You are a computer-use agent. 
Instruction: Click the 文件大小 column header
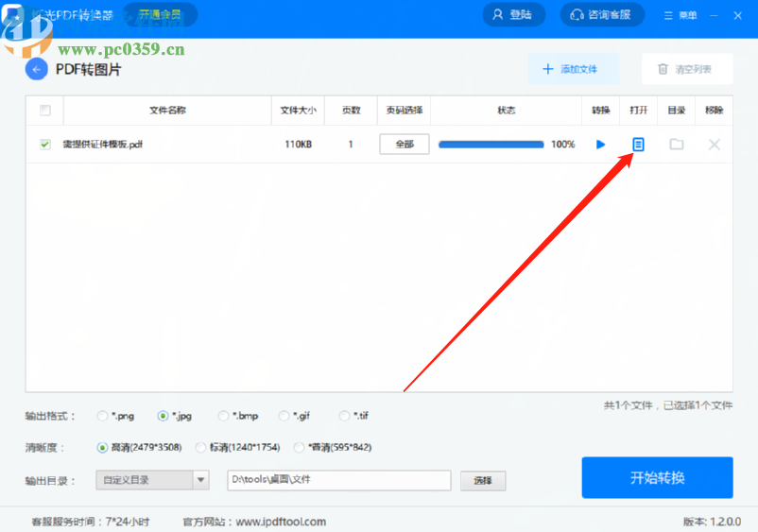point(299,111)
